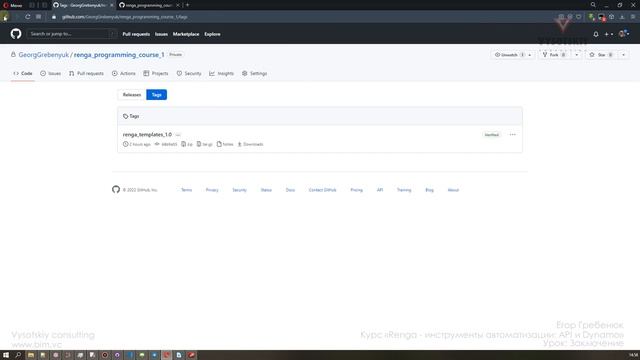640x360 pixels.
Task: Switch to the Insights tab
Action: (x=222, y=73)
